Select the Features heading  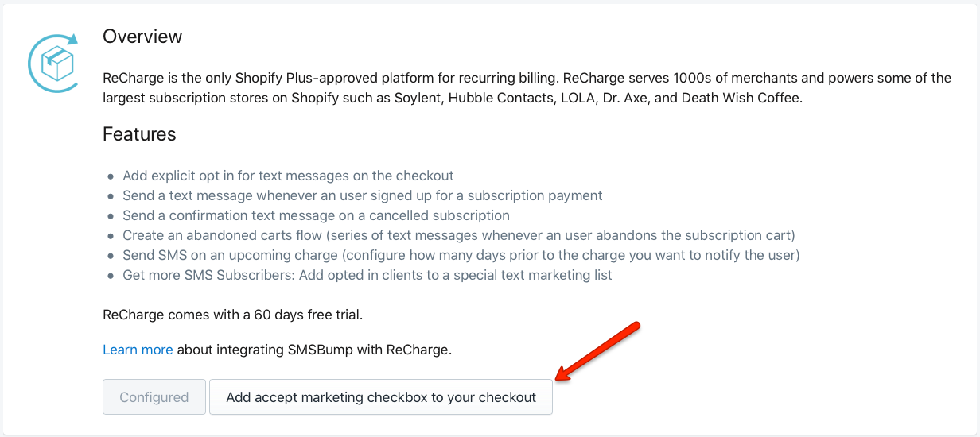(139, 134)
